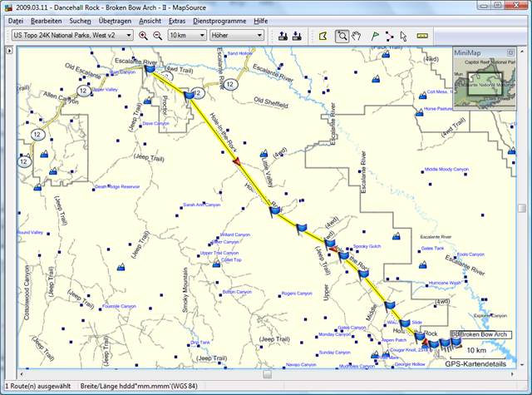Select the hand pan tool

[x=357, y=36]
